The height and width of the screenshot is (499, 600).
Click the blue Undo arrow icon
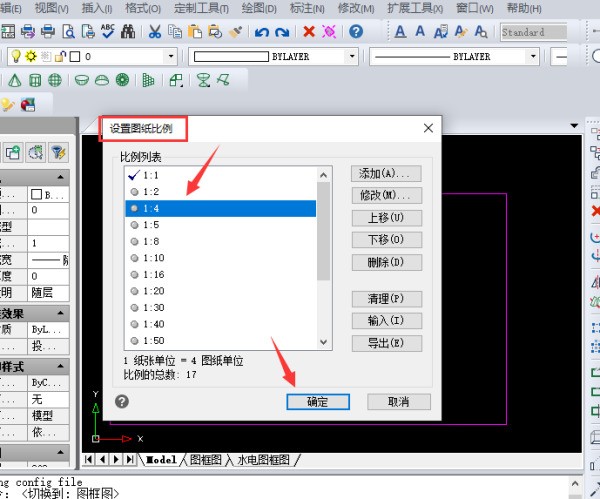(260, 32)
